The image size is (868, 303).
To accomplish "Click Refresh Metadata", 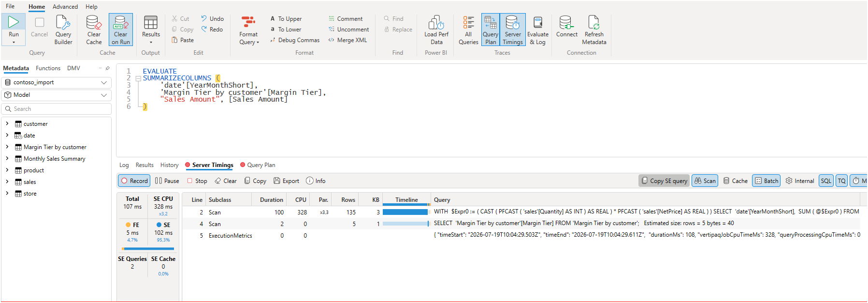I will (x=594, y=30).
